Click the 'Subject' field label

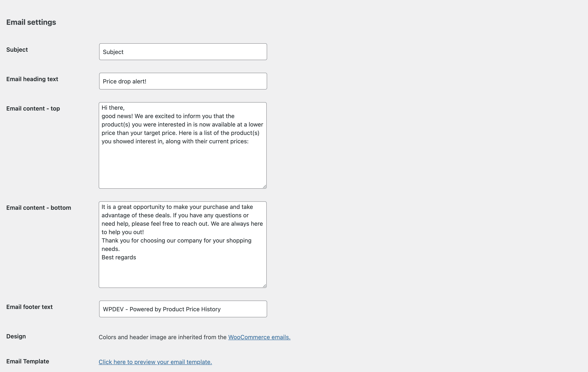click(17, 50)
